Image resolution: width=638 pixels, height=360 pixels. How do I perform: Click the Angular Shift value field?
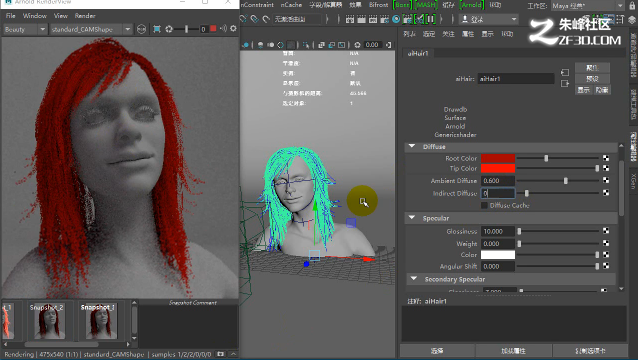(x=498, y=266)
